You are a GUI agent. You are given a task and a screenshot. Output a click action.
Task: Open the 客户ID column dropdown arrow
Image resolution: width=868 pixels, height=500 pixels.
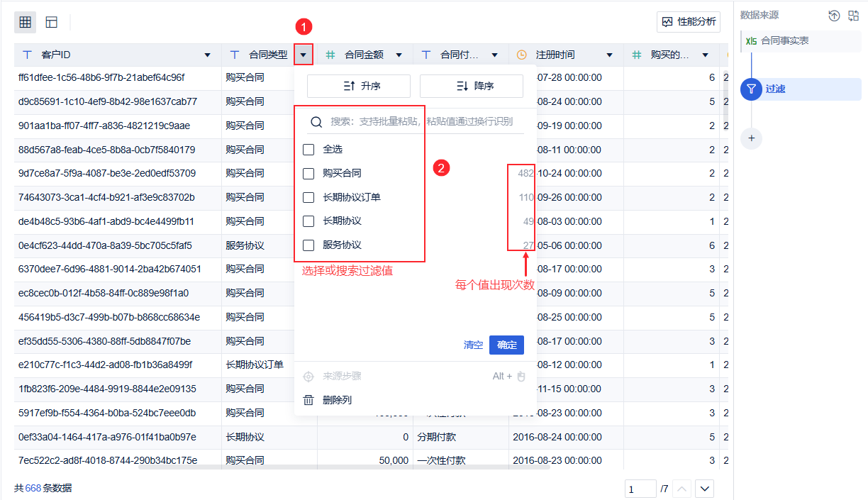(x=208, y=55)
